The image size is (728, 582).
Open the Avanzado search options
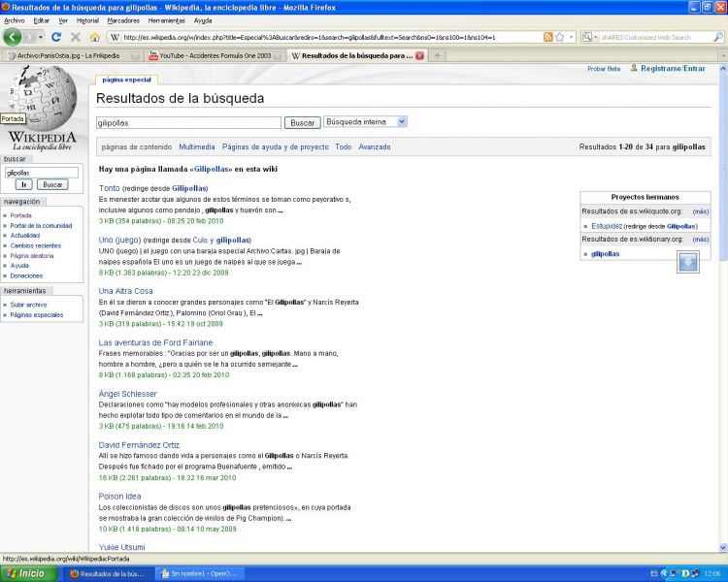point(375,146)
